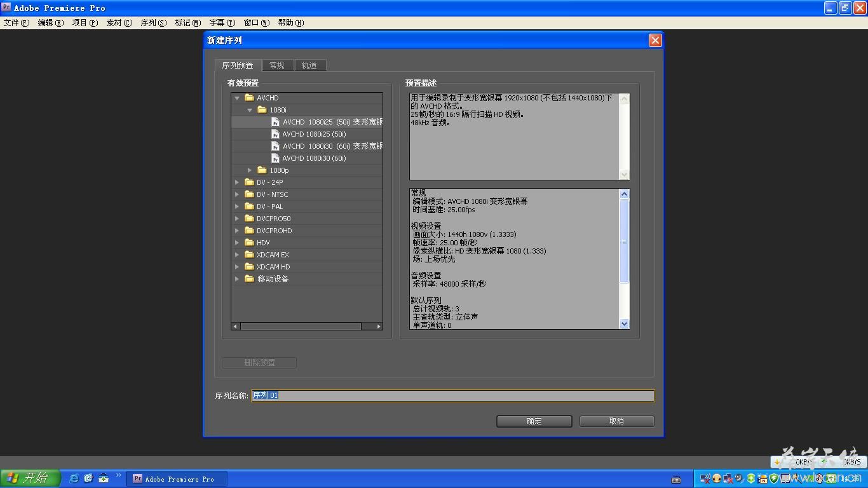
Task: Expand the XDCAM EX folder
Action: [237, 255]
